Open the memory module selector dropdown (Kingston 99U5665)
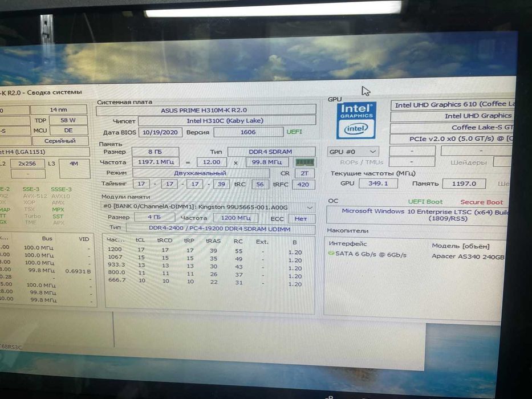The image size is (532, 399). point(208,207)
